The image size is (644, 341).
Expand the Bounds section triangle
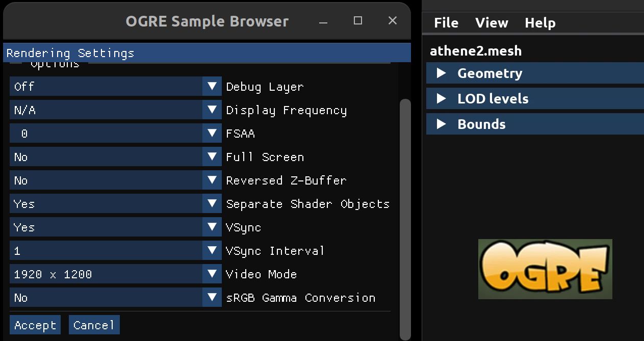442,124
